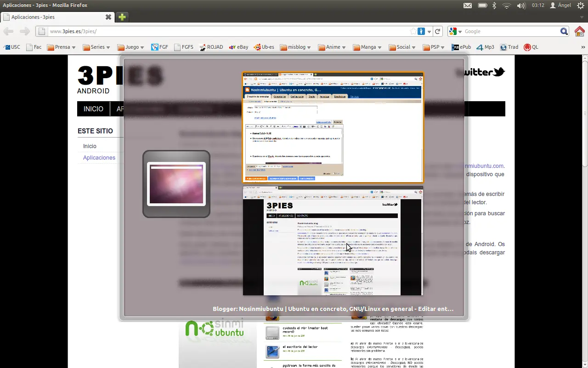Click the 3PIES site logo
588x368 pixels.
point(119,76)
